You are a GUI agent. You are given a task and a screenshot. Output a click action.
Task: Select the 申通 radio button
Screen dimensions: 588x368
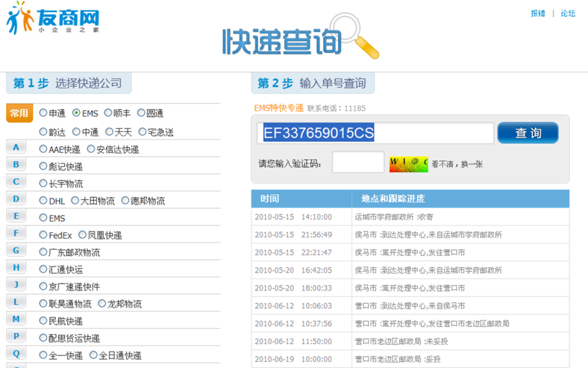point(43,113)
